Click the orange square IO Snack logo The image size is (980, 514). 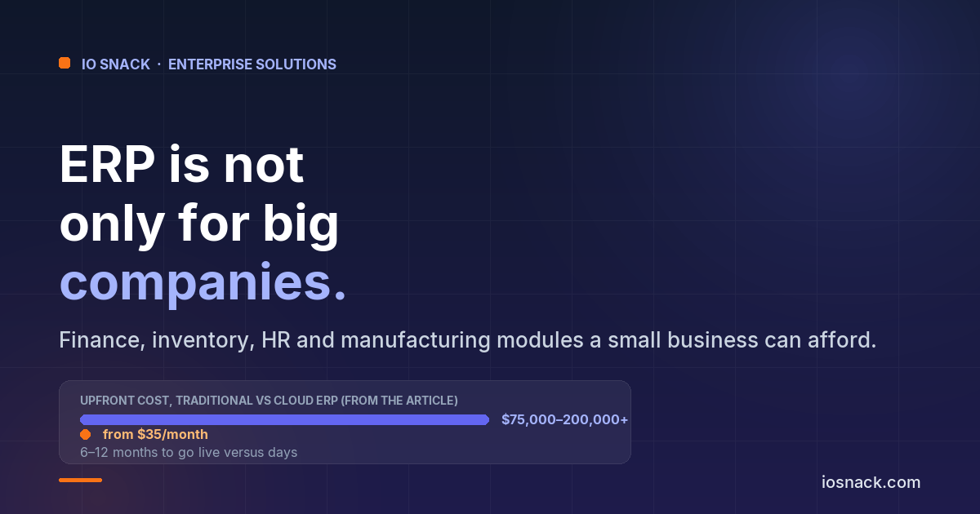pos(65,64)
